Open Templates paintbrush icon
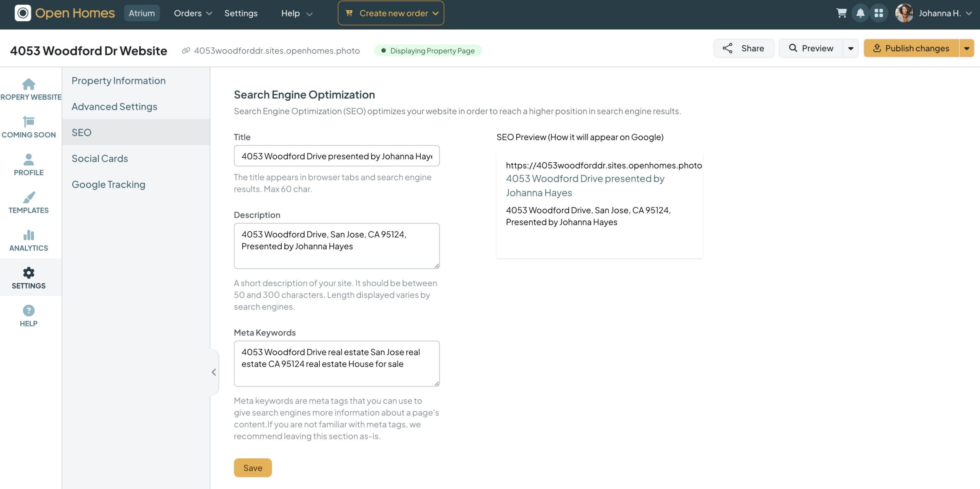 (29, 197)
